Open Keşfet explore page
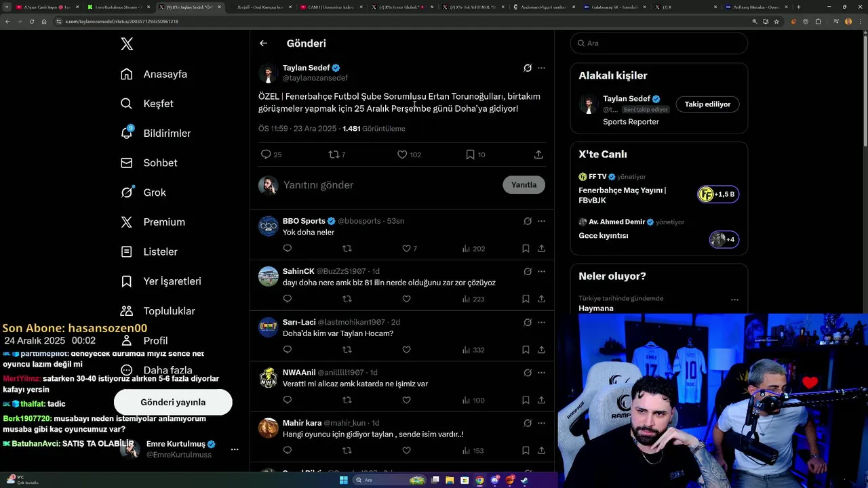 click(x=147, y=104)
